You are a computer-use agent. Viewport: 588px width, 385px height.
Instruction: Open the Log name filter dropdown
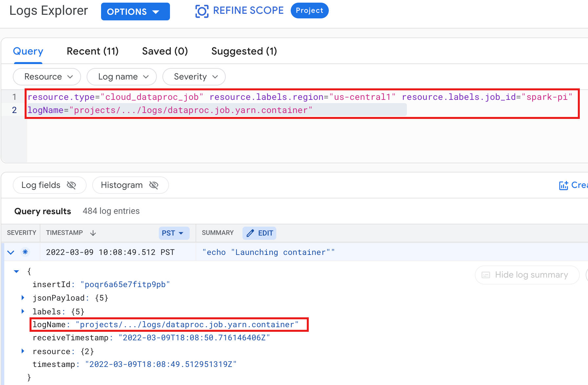click(x=121, y=77)
